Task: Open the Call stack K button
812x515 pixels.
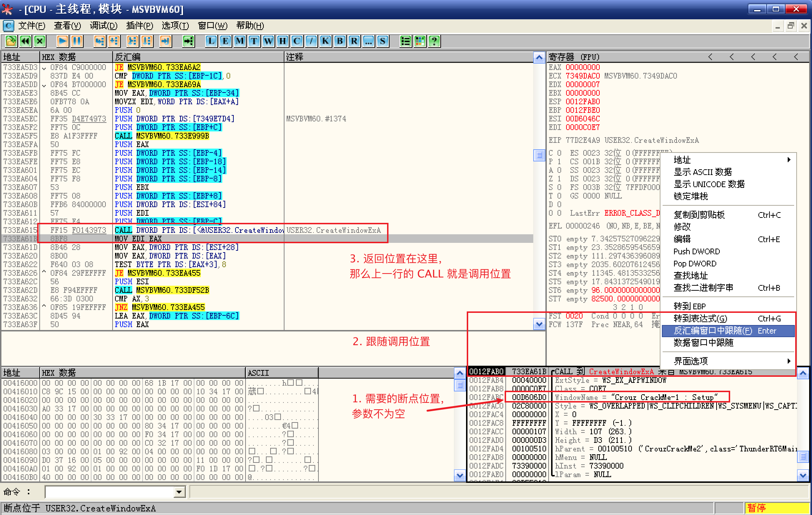Action: click(325, 41)
